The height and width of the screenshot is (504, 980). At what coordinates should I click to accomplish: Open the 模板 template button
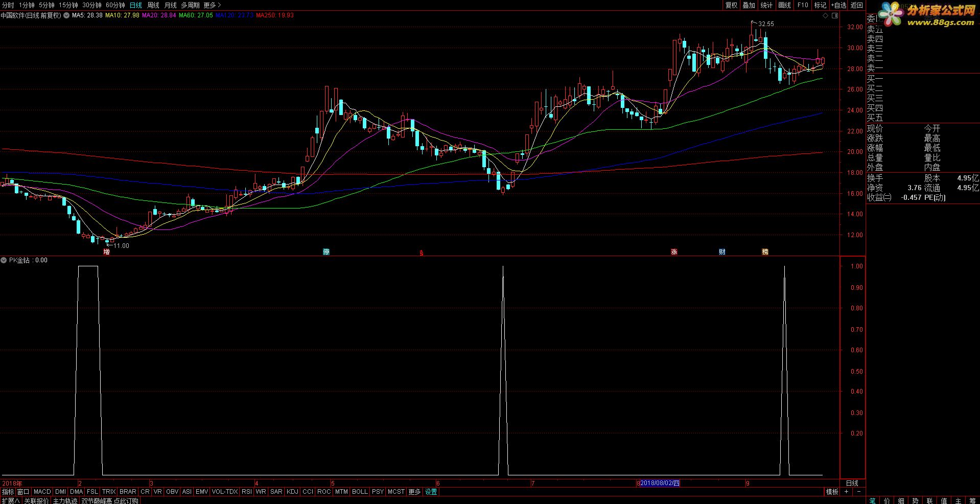(x=832, y=492)
